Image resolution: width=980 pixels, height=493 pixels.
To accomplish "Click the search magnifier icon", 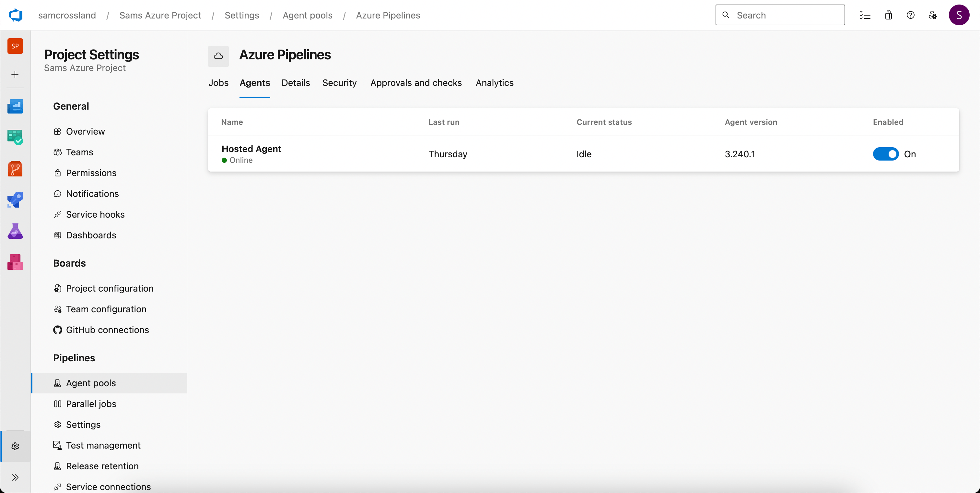I will click(x=726, y=15).
